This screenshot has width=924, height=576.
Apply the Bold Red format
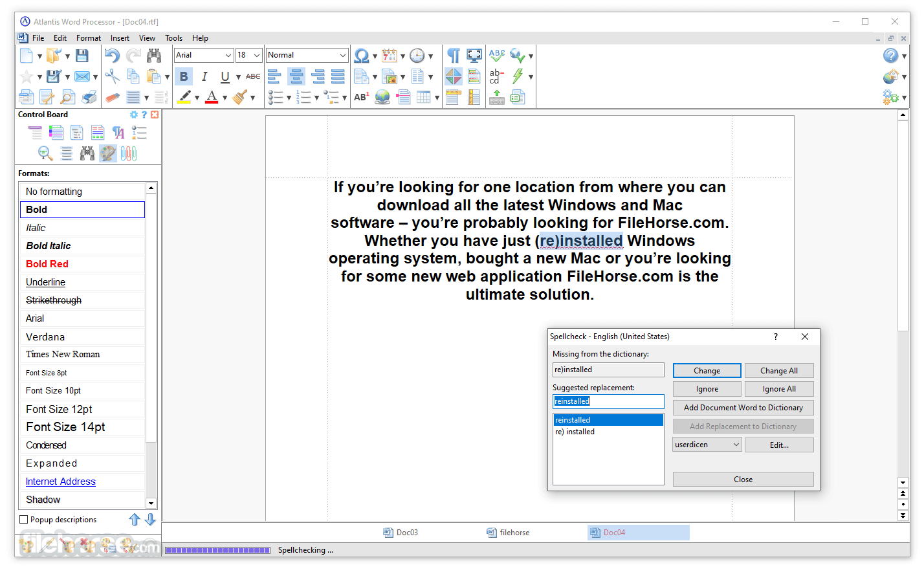(82, 264)
